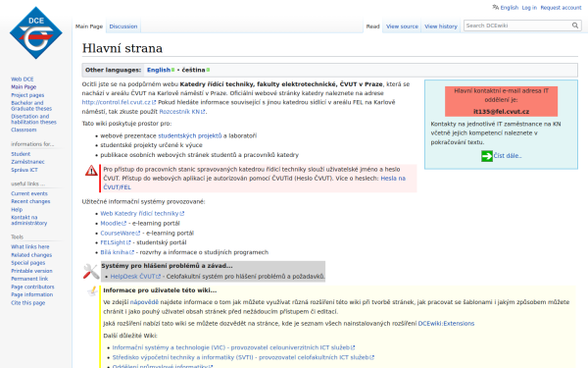Click the it135@fel.cvut.cz email address

pos(501,112)
